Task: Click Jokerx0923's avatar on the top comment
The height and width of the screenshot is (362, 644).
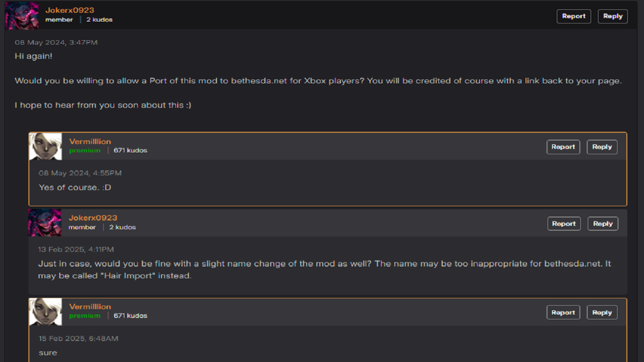Action: (x=22, y=16)
